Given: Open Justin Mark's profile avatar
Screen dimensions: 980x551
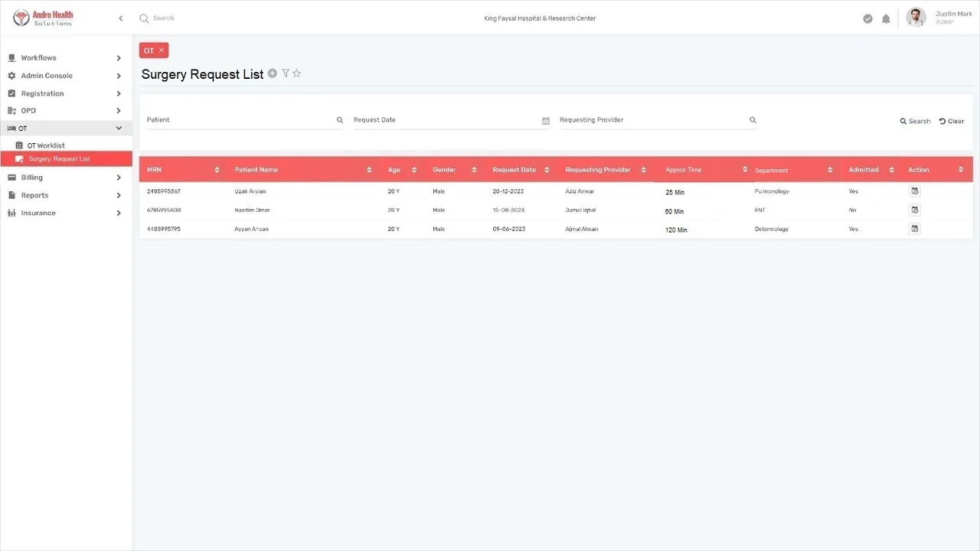Looking at the screenshot, I should (916, 18).
